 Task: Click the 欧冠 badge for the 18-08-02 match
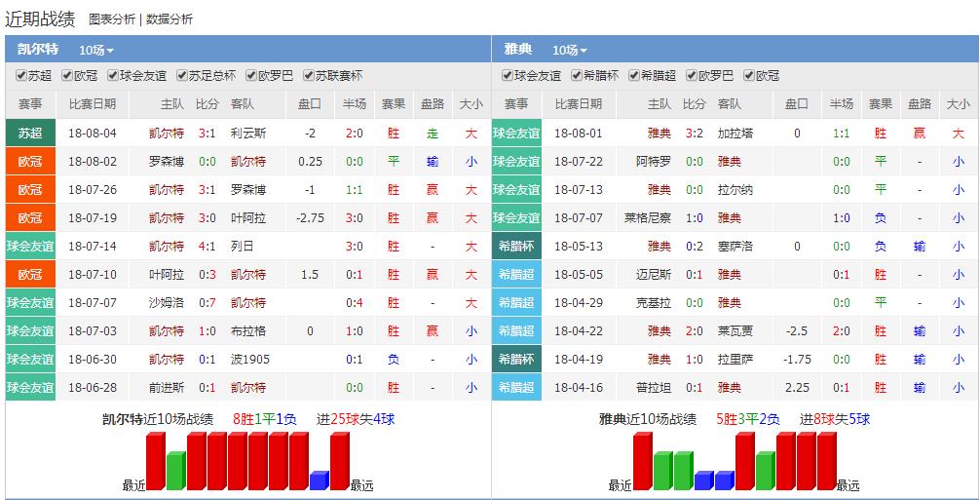tap(30, 162)
